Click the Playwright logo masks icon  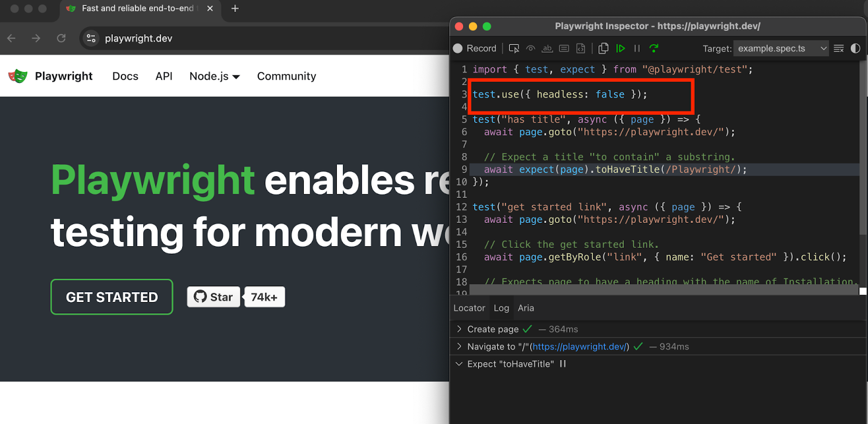coord(18,76)
